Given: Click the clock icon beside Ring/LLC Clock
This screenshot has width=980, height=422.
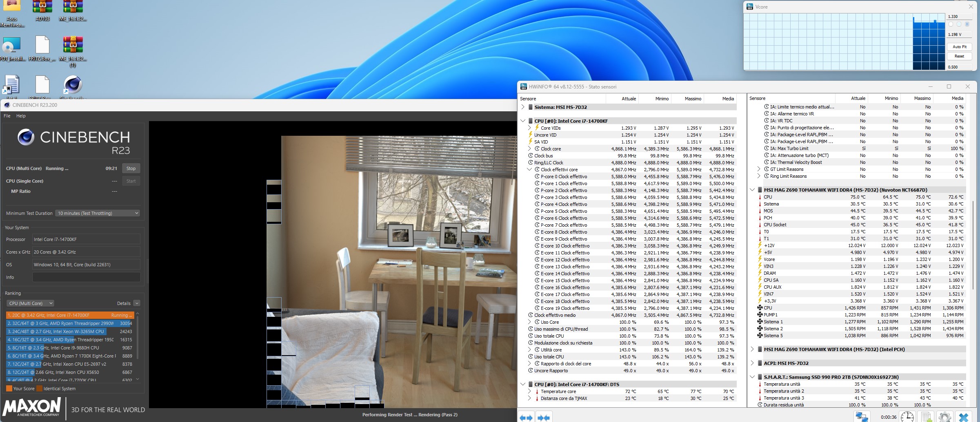Looking at the screenshot, I should click(530, 162).
